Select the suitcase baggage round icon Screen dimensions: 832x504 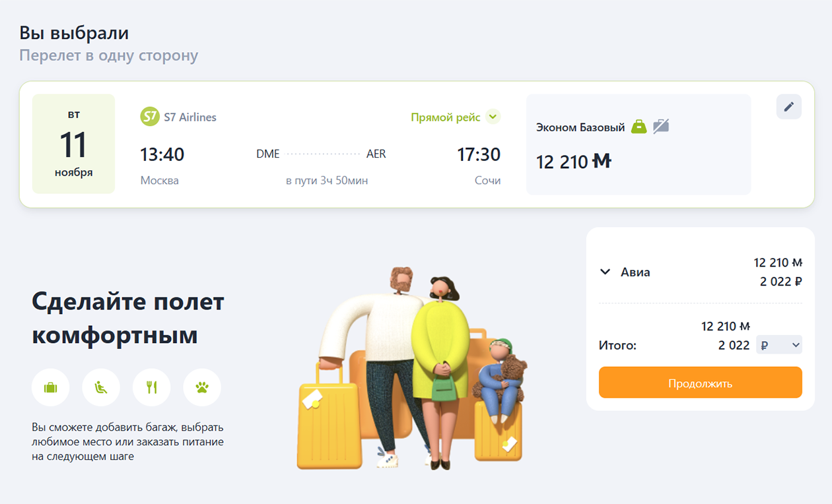click(51, 387)
